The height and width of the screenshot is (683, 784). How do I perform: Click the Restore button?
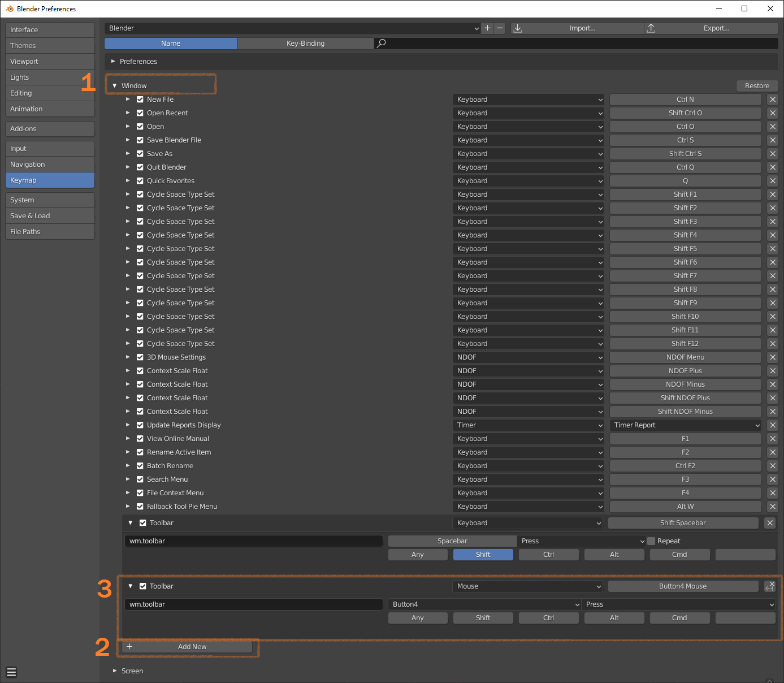pos(757,86)
